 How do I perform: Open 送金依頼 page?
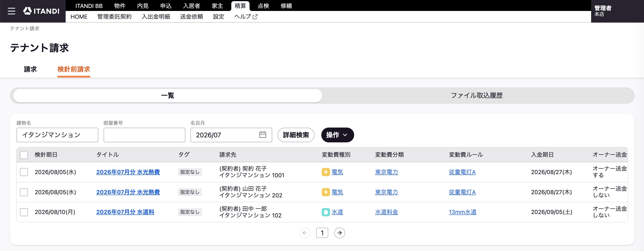click(x=191, y=17)
